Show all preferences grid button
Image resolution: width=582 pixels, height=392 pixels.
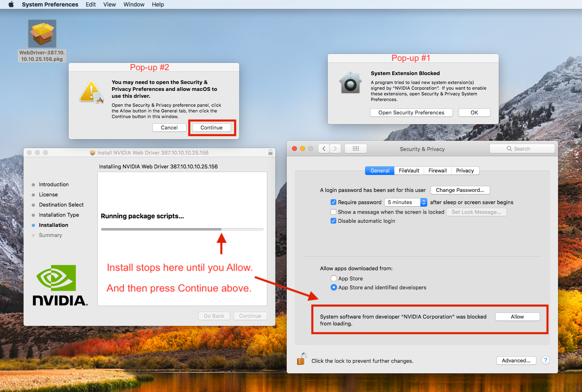(356, 149)
